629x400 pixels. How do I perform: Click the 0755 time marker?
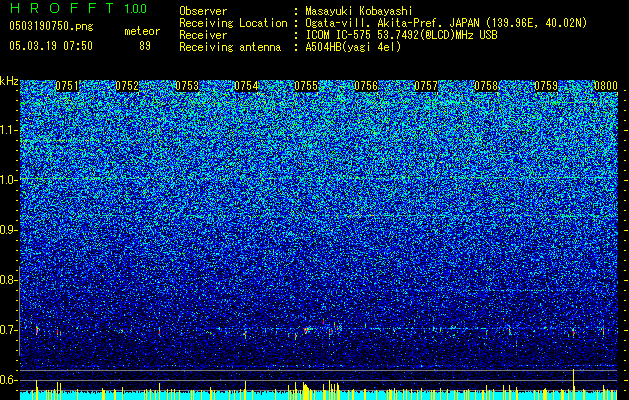point(306,86)
